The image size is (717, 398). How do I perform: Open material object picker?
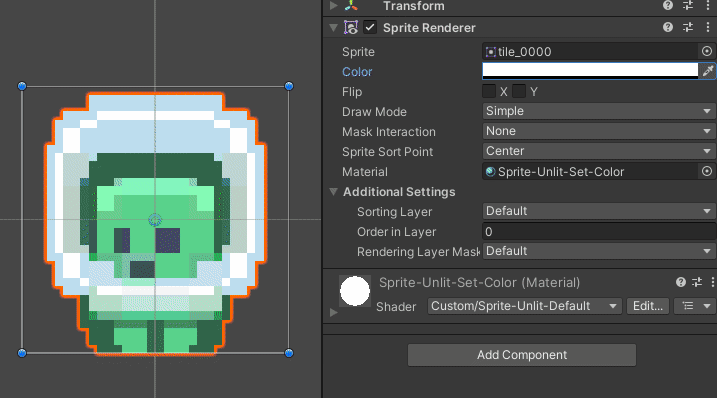click(x=707, y=172)
